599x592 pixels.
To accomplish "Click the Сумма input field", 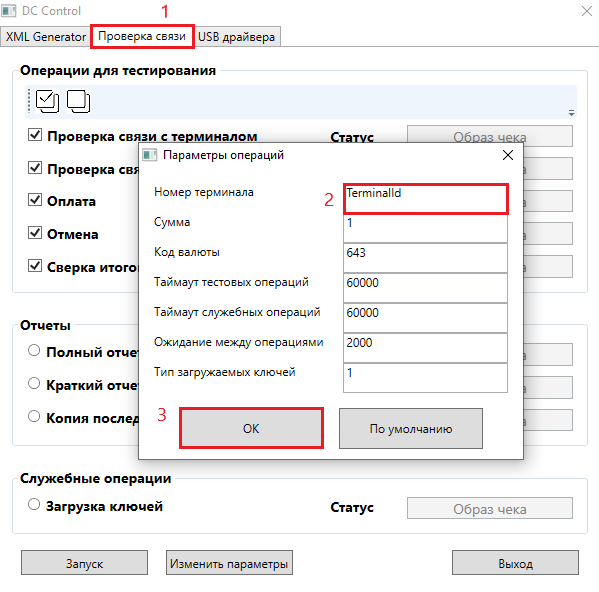I will [x=426, y=228].
